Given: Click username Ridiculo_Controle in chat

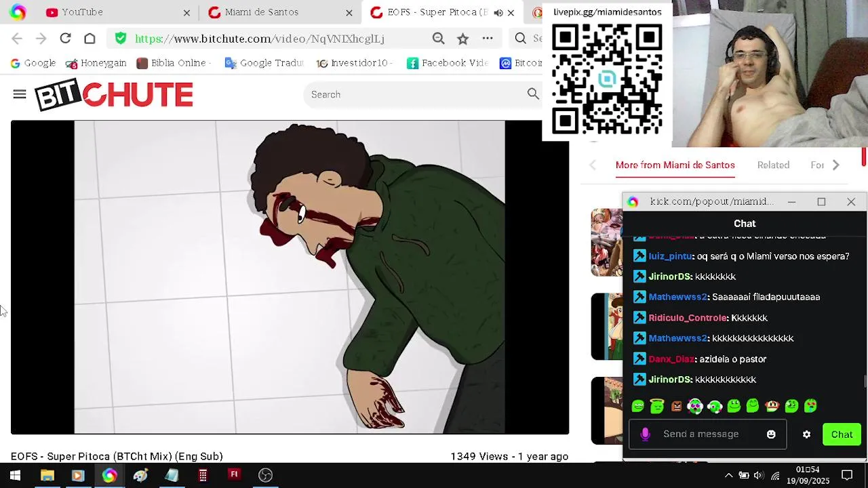Looking at the screenshot, I should coord(688,318).
